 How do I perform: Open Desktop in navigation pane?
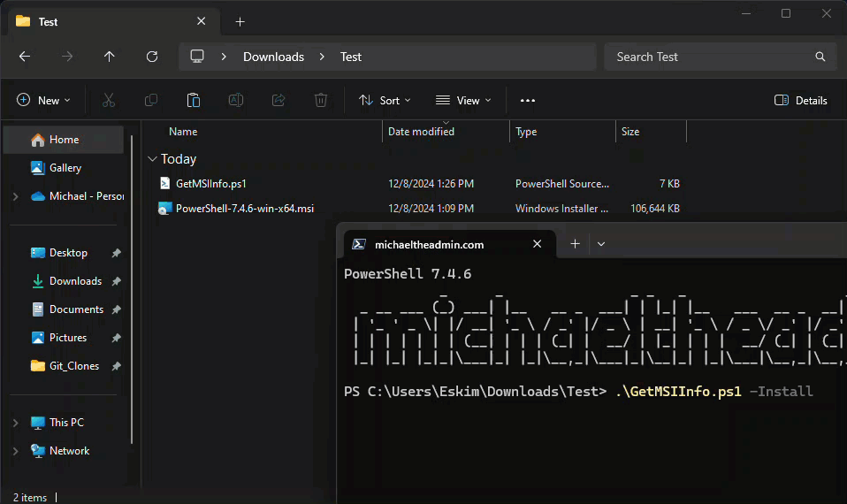(x=64, y=253)
